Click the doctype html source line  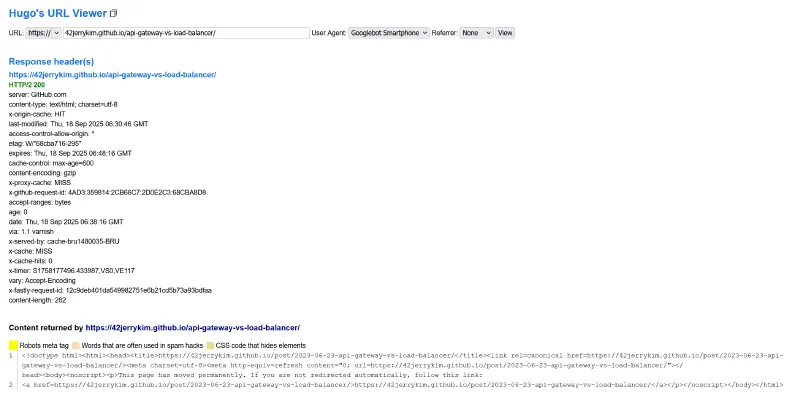tap(403, 365)
